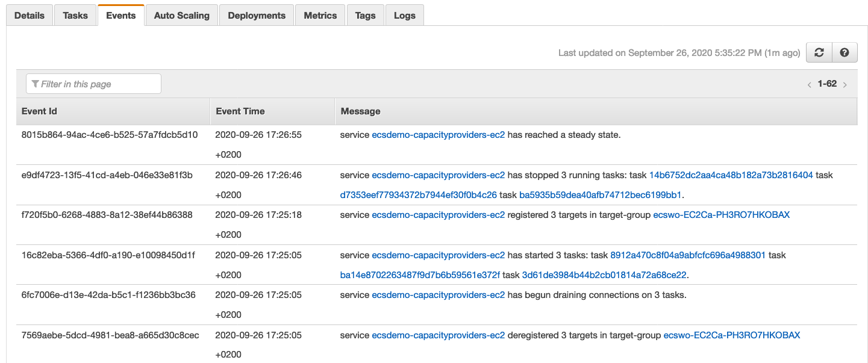The width and height of the screenshot is (868, 363).
Task: Open task ba14e8702263487f9d7b6b59561e372f link
Action: (420, 275)
